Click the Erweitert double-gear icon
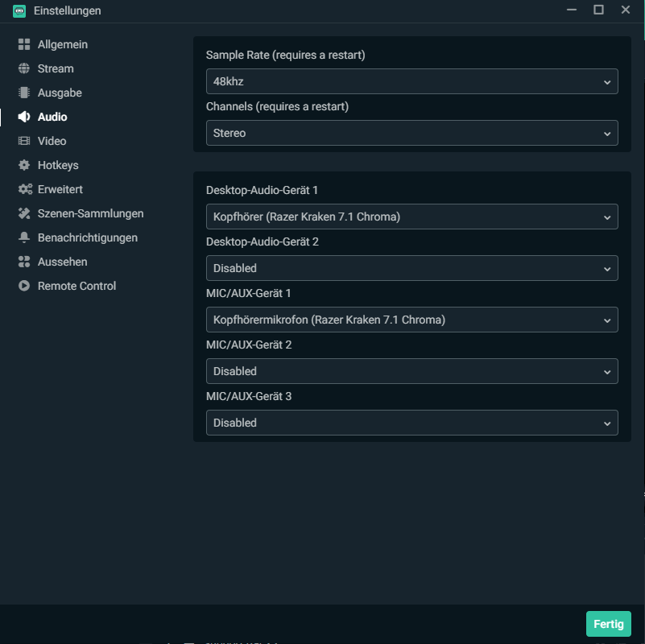 (x=24, y=189)
